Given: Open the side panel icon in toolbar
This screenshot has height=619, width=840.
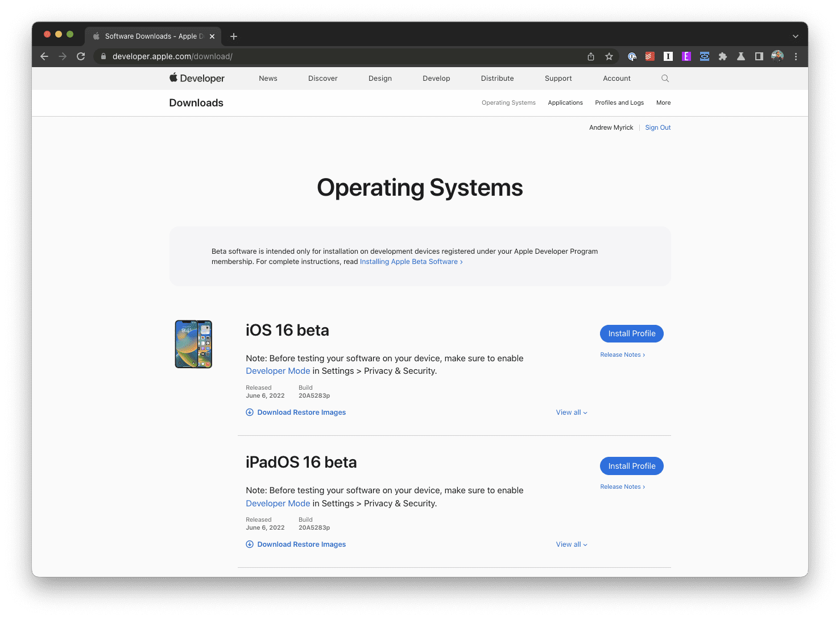Looking at the screenshot, I should click(759, 56).
